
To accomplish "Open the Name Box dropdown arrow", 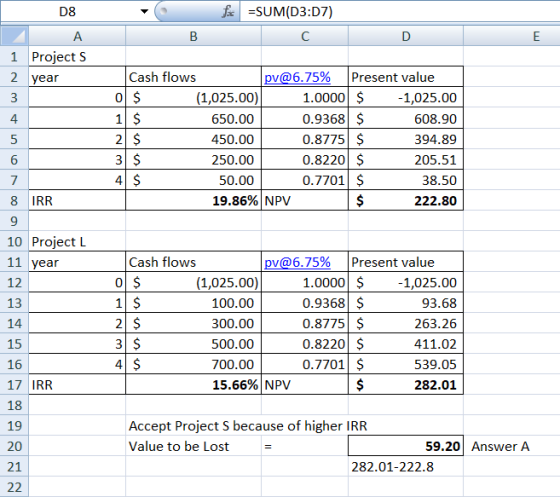I will click(x=144, y=11).
